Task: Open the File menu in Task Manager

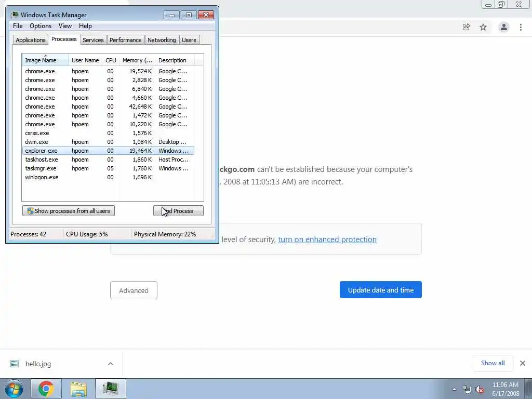Action: click(18, 26)
